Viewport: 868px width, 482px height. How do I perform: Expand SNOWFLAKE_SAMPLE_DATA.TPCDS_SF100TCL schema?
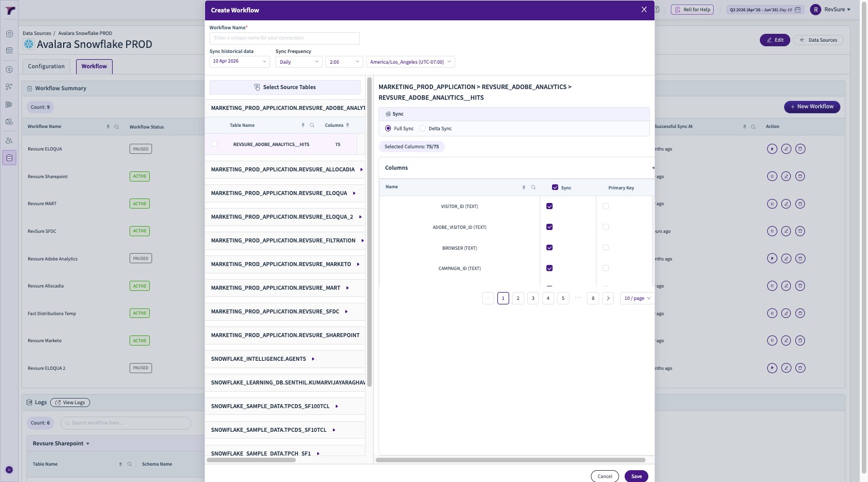(x=337, y=406)
